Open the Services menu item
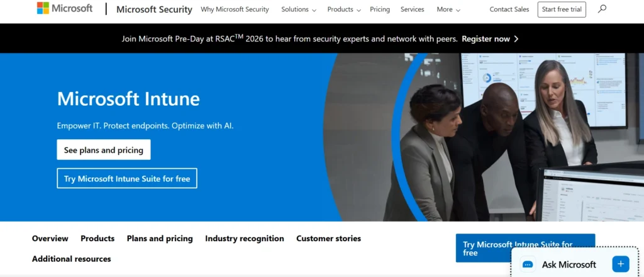The image size is (644, 277). coord(413,9)
